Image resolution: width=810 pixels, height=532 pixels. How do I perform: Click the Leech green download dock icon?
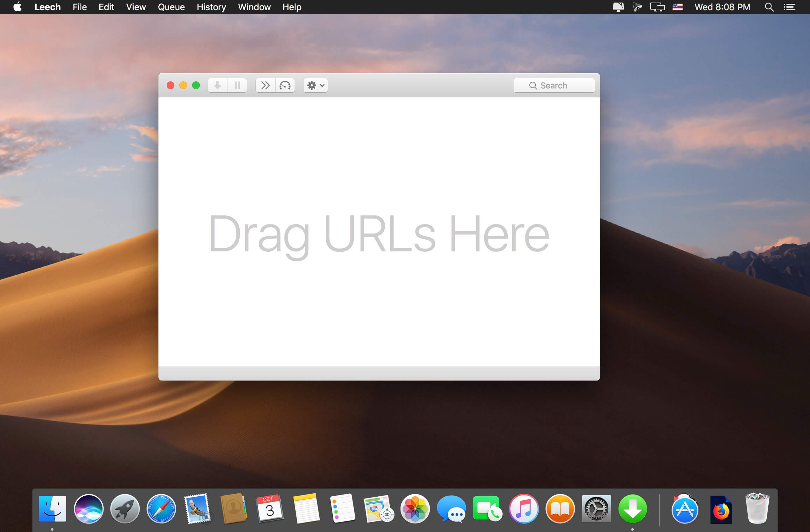pos(632,508)
